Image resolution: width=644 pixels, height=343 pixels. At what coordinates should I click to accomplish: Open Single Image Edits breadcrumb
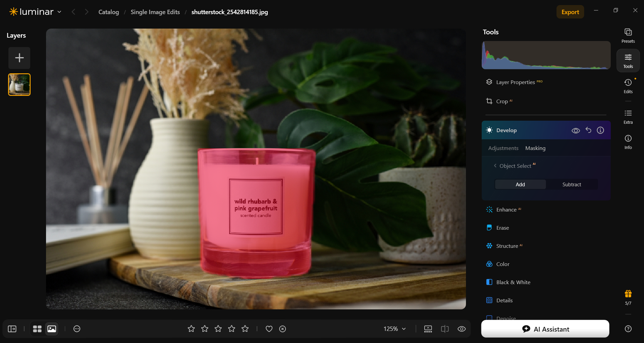(155, 12)
